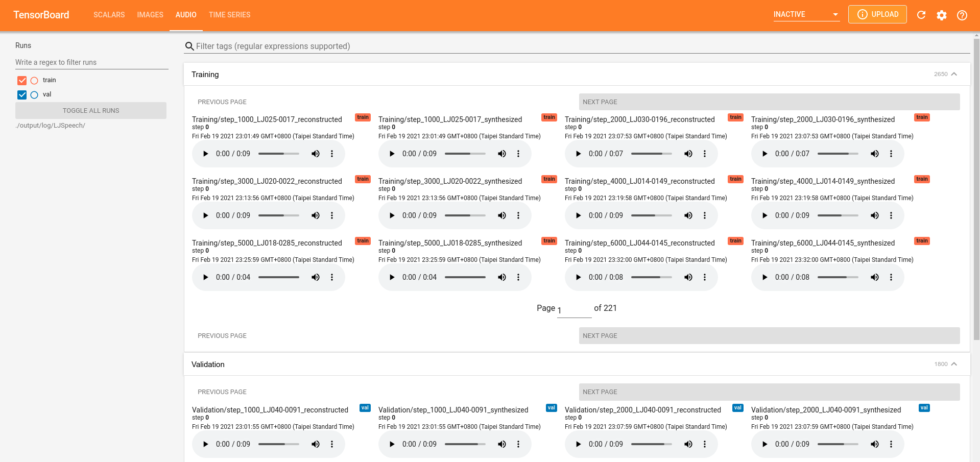The width and height of the screenshot is (980, 462).
Task: Disable the val run checkbox
Action: [21, 94]
